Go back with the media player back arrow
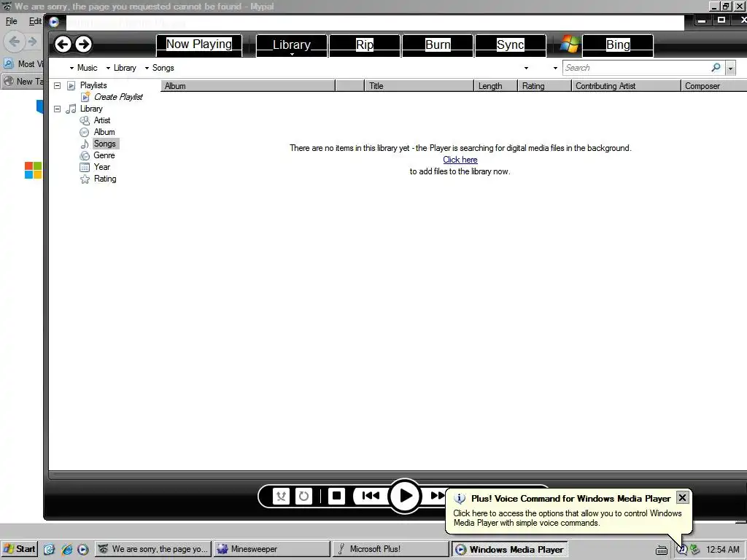The image size is (747, 560). click(63, 44)
